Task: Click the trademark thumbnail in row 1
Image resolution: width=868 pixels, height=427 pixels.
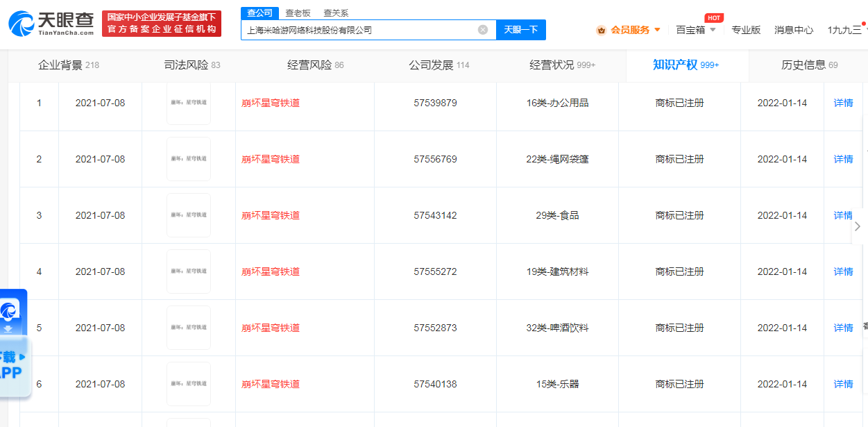Action: (189, 103)
